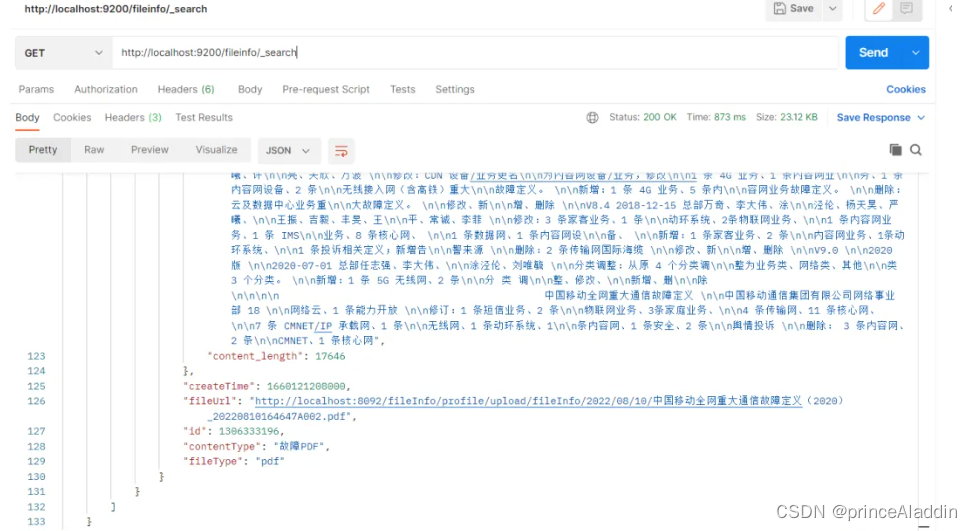Click the value 17646
The width and height of the screenshot is (972, 531).
click(330, 356)
